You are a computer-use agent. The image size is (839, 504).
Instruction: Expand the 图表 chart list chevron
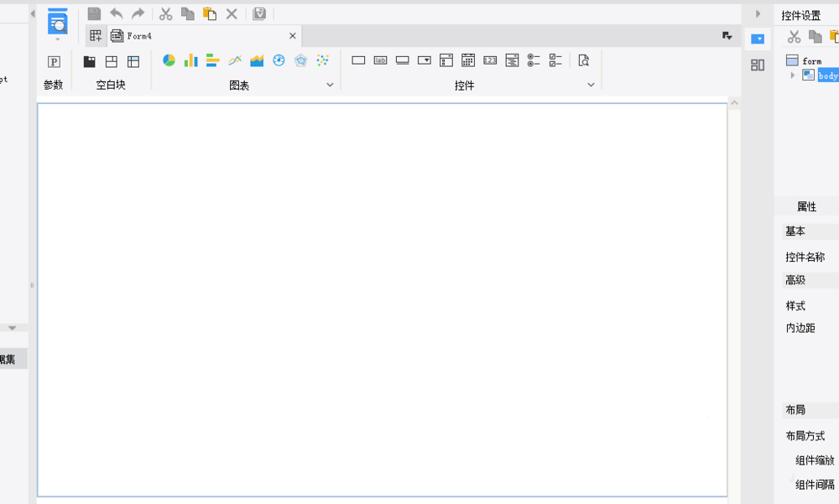(330, 85)
